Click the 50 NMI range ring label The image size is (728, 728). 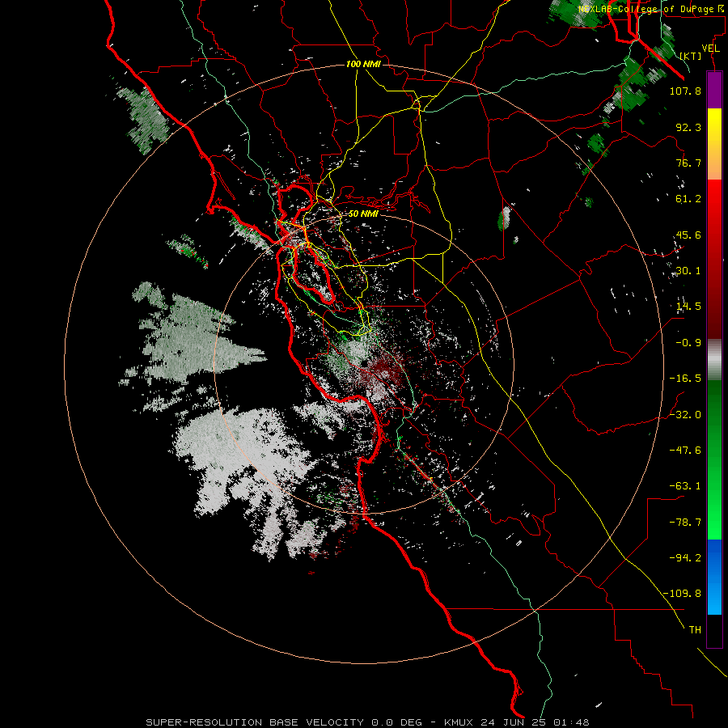coord(363,214)
